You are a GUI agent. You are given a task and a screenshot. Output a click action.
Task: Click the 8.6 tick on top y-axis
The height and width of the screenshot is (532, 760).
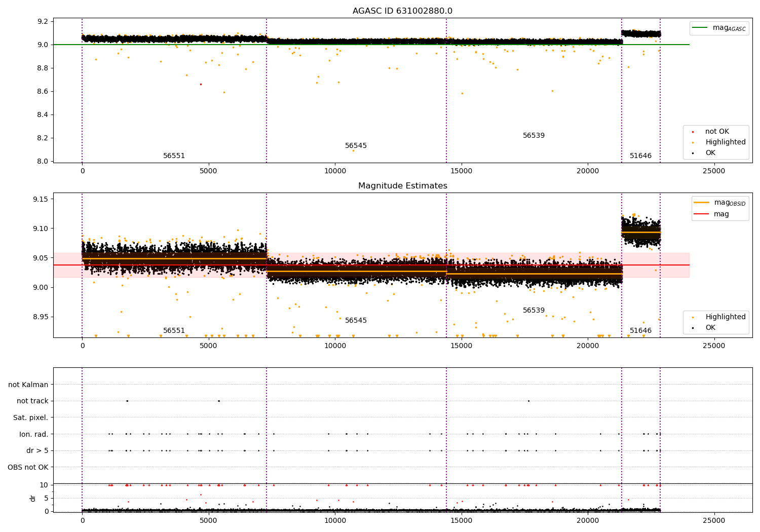tap(43, 91)
